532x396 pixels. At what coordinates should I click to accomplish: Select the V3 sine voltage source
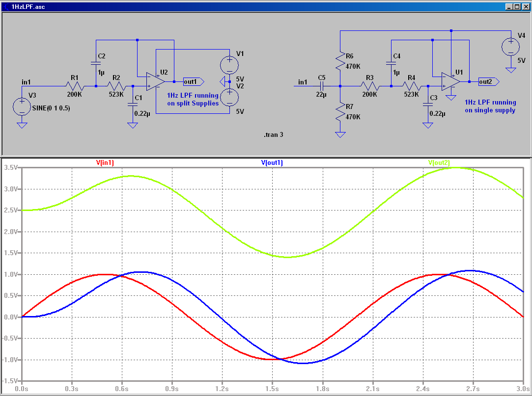point(22,106)
